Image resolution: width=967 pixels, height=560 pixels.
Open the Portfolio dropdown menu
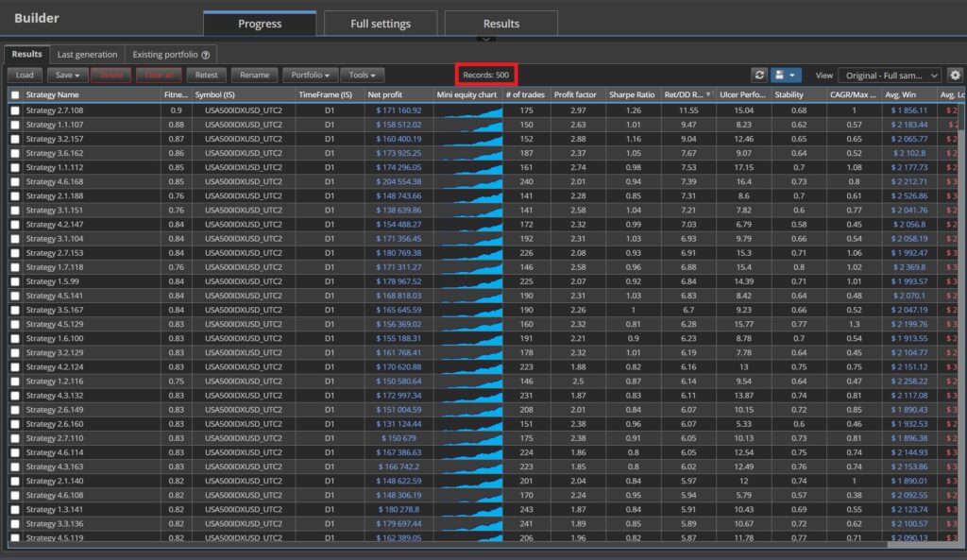(310, 75)
